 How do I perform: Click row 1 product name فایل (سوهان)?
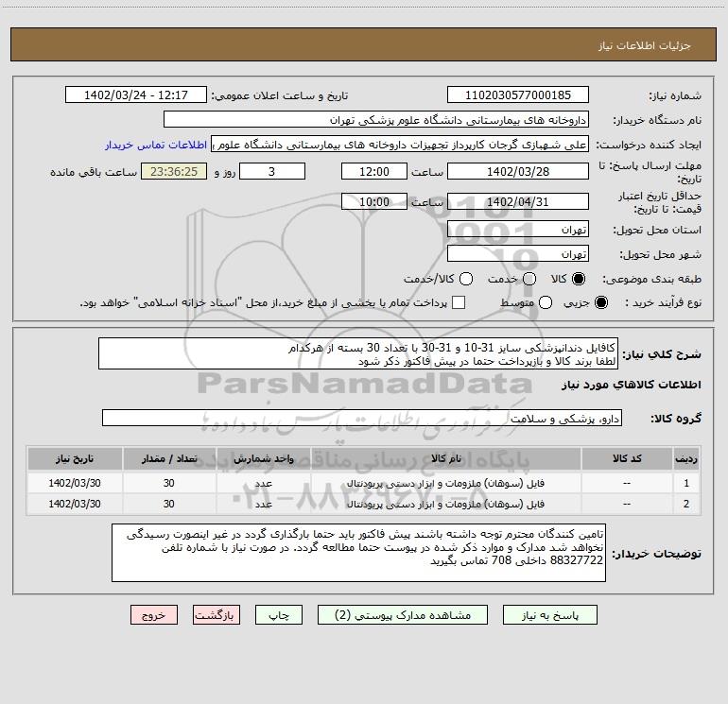click(x=445, y=483)
